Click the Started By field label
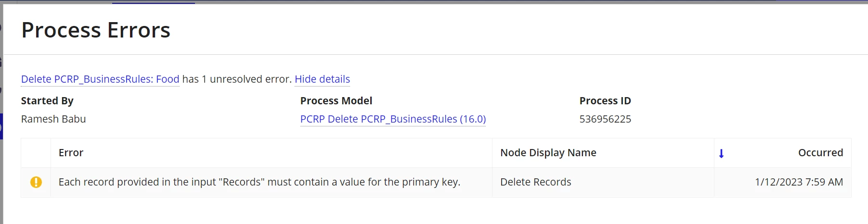 click(47, 101)
